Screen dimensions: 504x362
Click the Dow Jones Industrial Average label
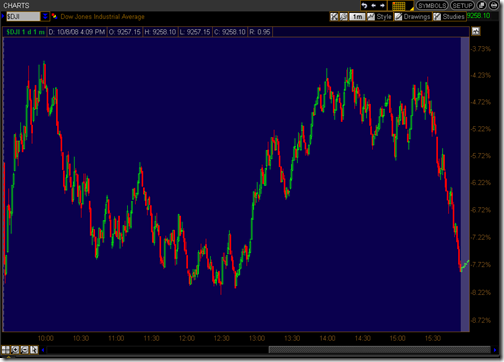coord(102,17)
